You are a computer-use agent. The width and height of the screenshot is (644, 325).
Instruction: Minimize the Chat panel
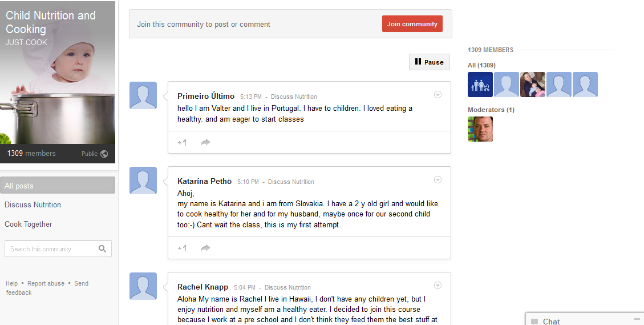637,319
